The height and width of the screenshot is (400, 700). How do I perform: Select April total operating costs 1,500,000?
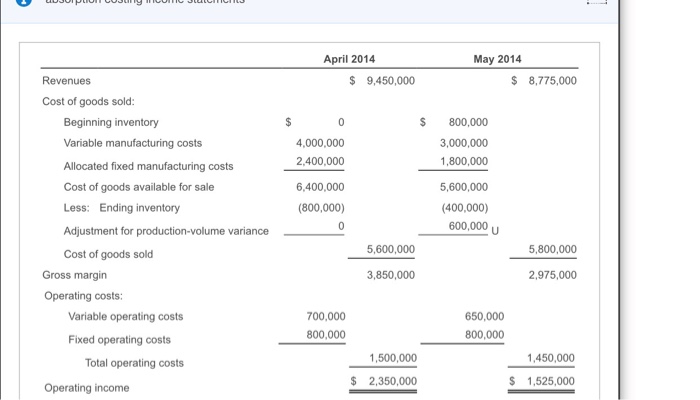tap(393, 358)
